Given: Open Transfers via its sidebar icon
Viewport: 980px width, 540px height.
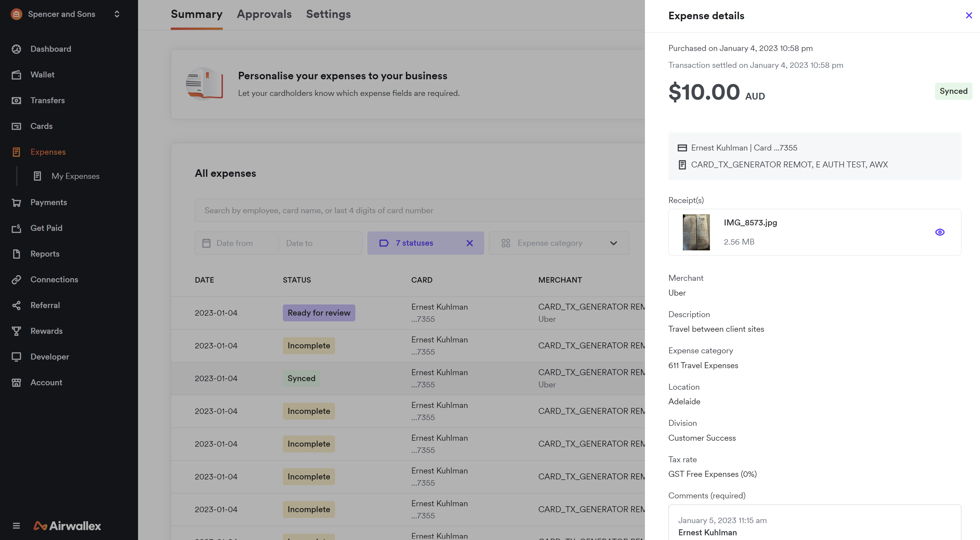Looking at the screenshot, I should tap(16, 100).
